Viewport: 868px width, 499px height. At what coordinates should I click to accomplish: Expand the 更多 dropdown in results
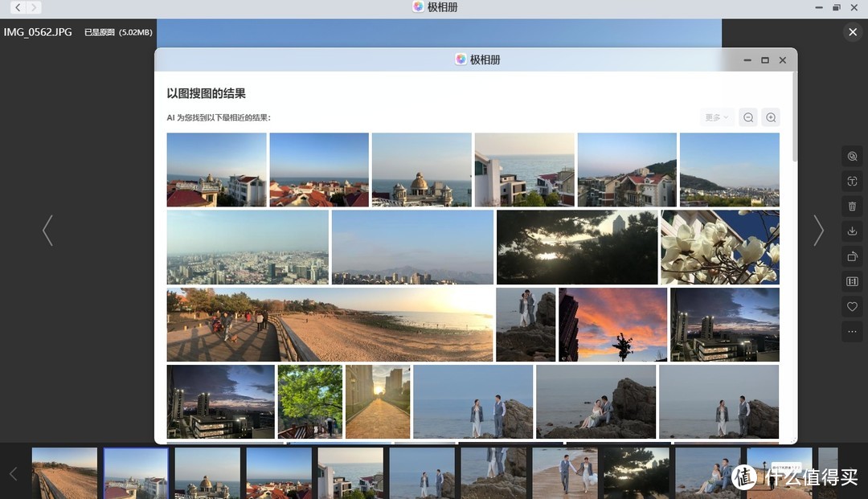(x=716, y=117)
